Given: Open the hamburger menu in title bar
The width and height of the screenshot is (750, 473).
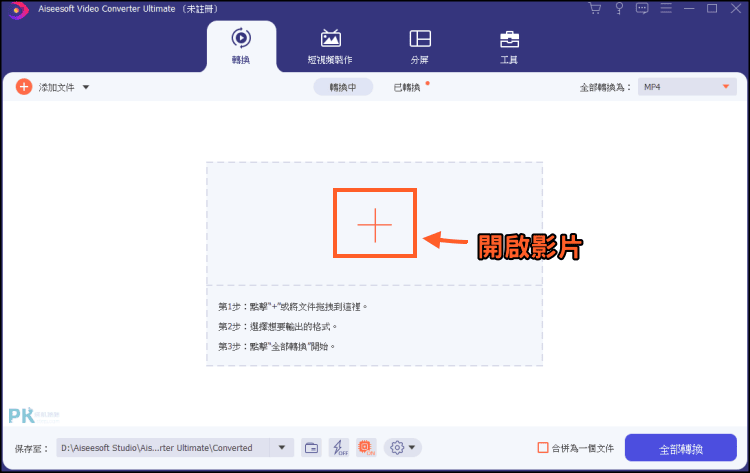Looking at the screenshot, I should (666, 9).
